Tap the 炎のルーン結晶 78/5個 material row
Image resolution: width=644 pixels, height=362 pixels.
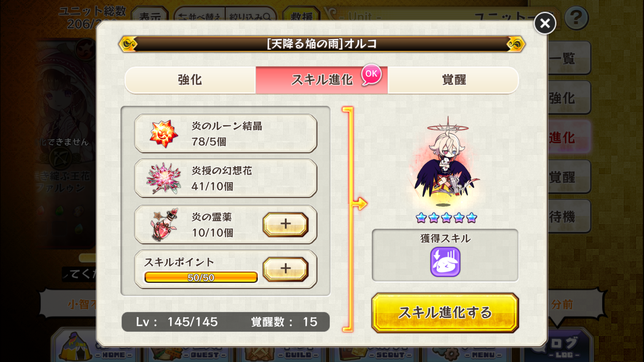pos(225,134)
